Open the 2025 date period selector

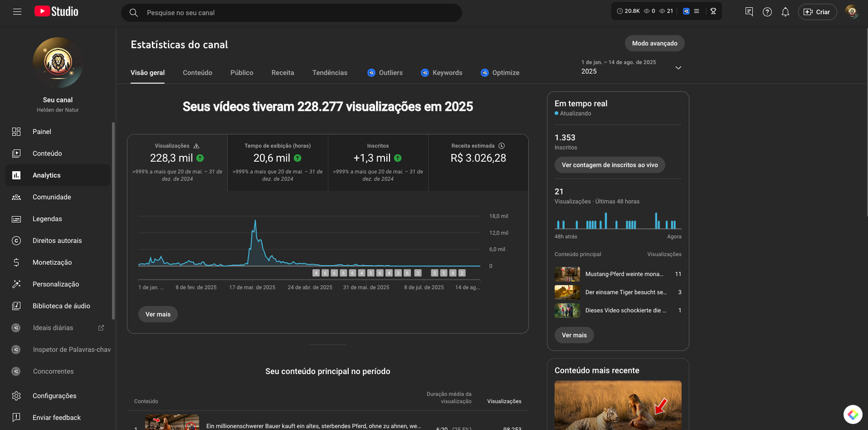(631, 67)
